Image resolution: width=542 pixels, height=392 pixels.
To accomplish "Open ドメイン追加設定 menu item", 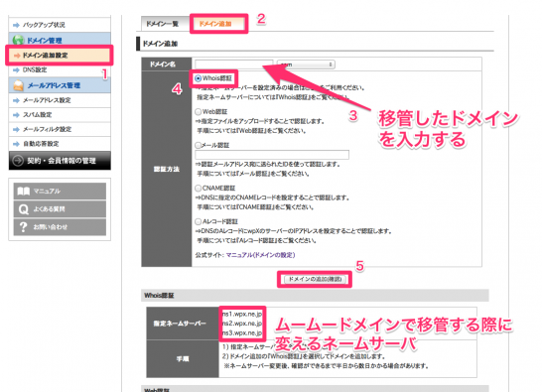I will (60, 56).
